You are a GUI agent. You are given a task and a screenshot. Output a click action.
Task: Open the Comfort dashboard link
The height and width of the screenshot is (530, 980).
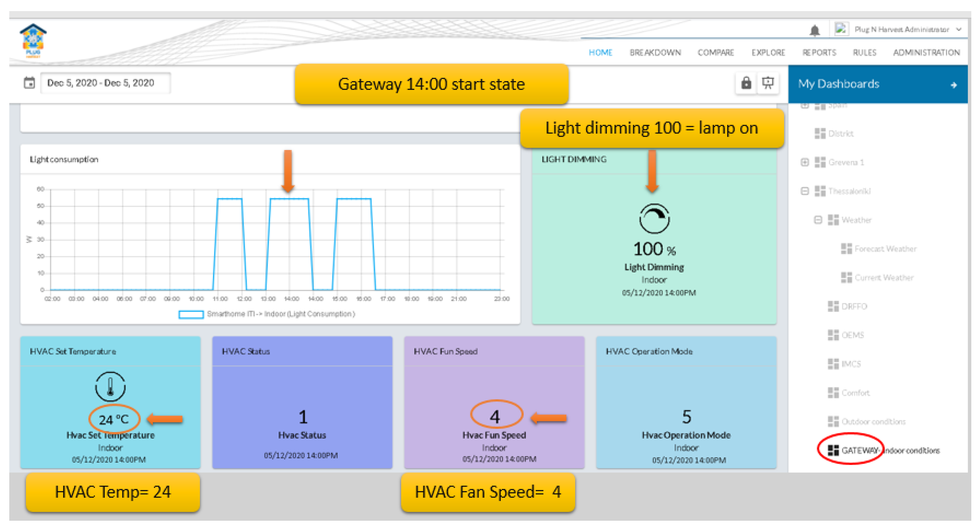pyautogui.click(x=855, y=392)
